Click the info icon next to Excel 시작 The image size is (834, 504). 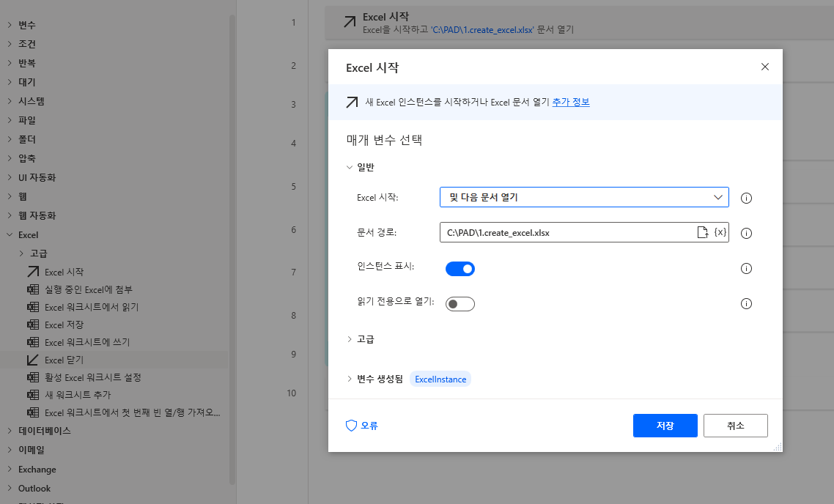(x=746, y=197)
